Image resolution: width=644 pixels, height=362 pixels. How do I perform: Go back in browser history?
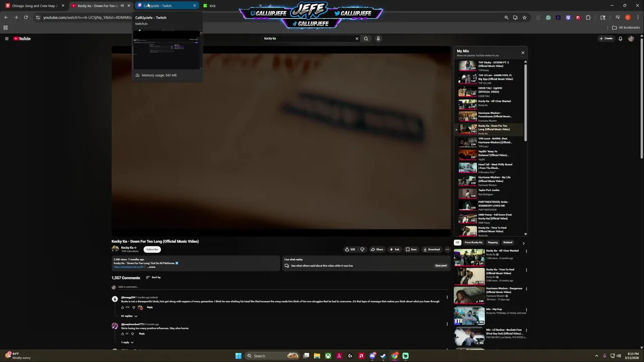(x=6, y=18)
